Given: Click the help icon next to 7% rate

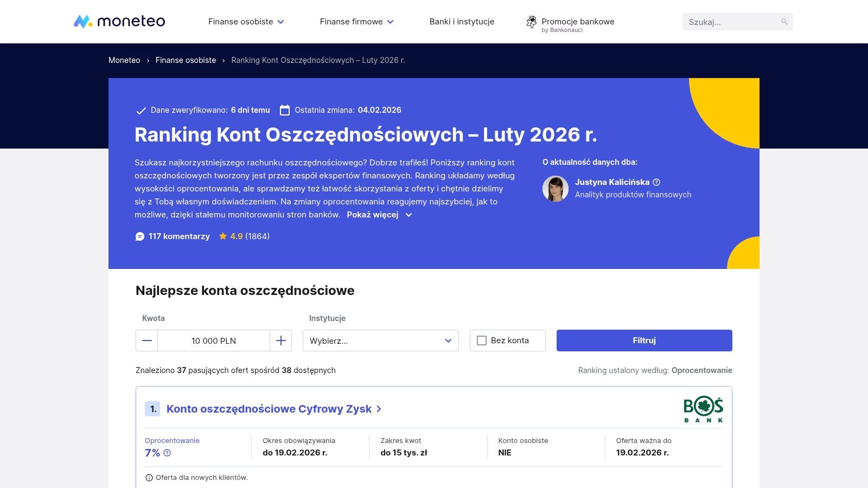Looking at the screenshot, I should pyautogui.click(x=167, y=453).
